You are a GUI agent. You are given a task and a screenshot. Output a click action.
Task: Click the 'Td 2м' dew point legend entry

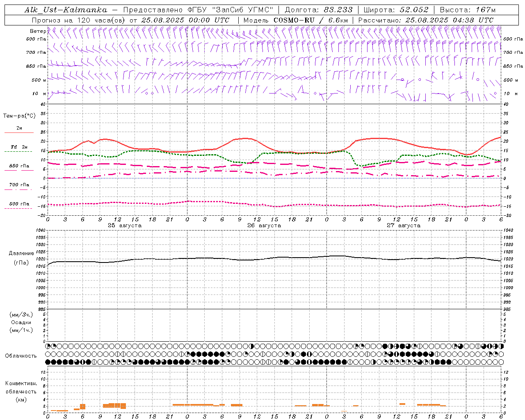coord(19,147)
